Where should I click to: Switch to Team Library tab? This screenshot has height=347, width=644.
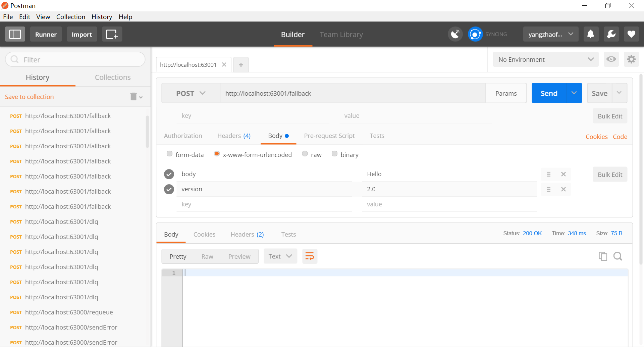pos(341,35)
